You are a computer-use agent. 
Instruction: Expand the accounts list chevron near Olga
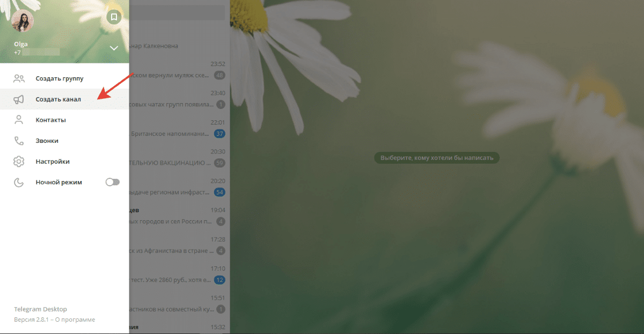[x=114, y=48]
